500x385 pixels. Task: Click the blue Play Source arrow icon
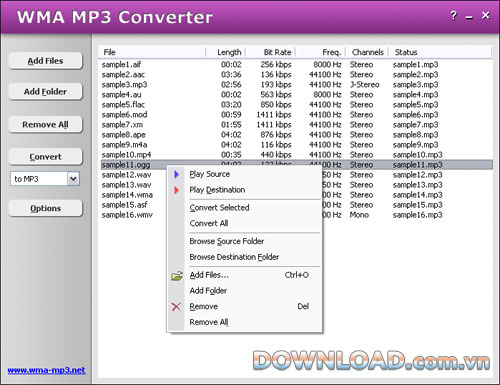coord(177,174)
